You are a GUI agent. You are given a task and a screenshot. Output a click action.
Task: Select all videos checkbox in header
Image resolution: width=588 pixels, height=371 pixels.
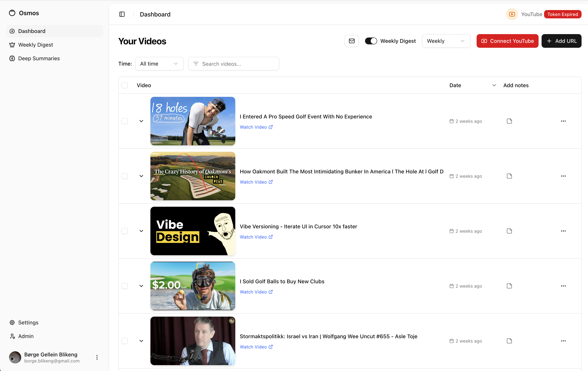[124, 85]
